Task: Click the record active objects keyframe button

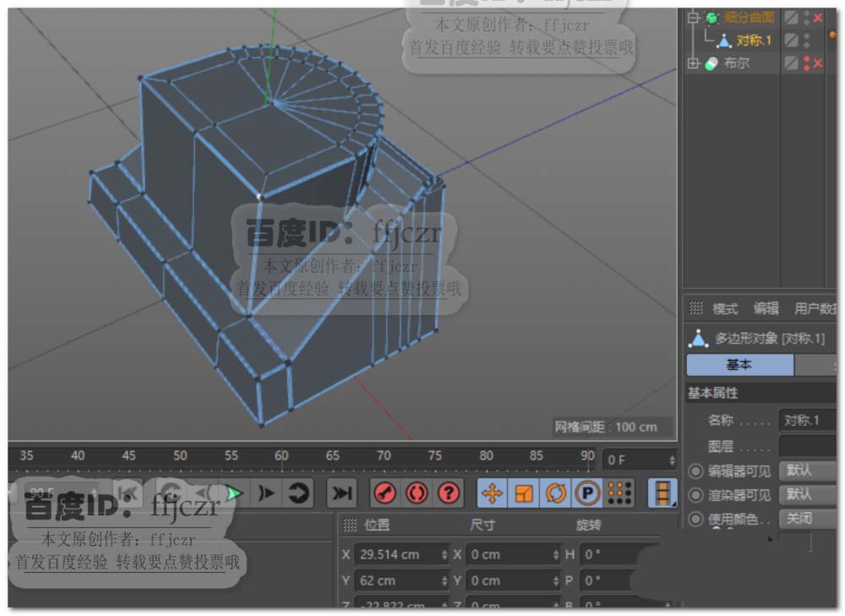Action: pyautogui.click(x=385, y=493)
